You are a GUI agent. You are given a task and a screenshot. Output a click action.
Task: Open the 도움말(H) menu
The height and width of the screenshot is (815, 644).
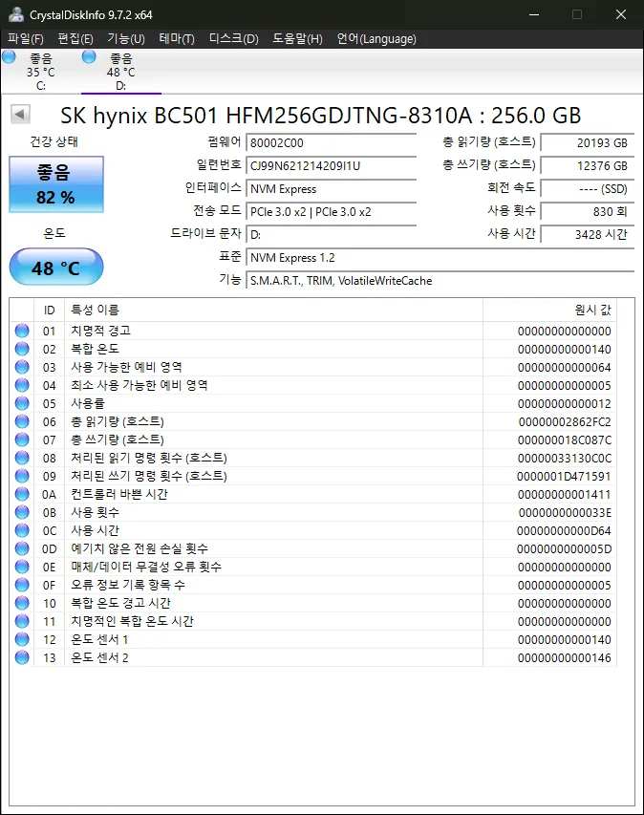[297, 39]
